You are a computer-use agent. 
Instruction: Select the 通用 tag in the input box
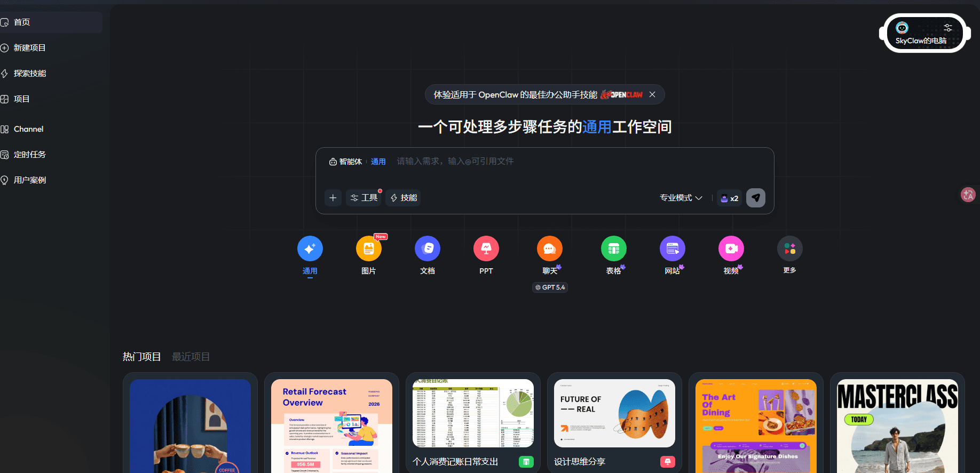coord(378,162)
